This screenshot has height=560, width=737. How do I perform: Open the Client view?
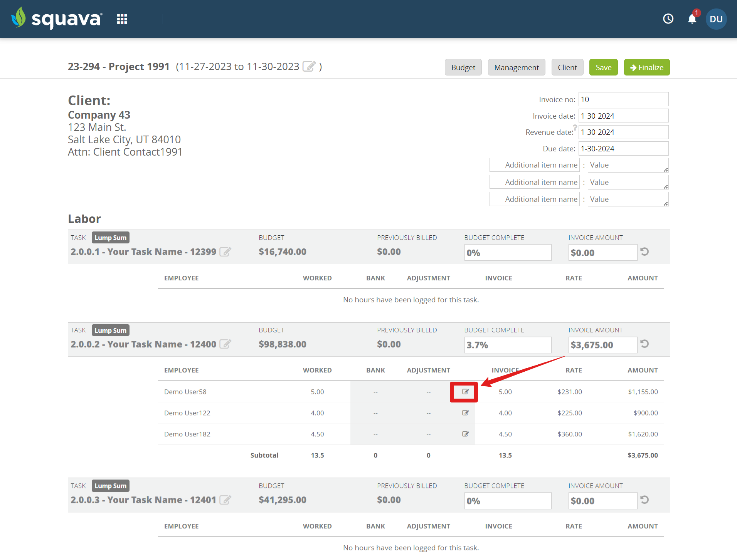567,67
